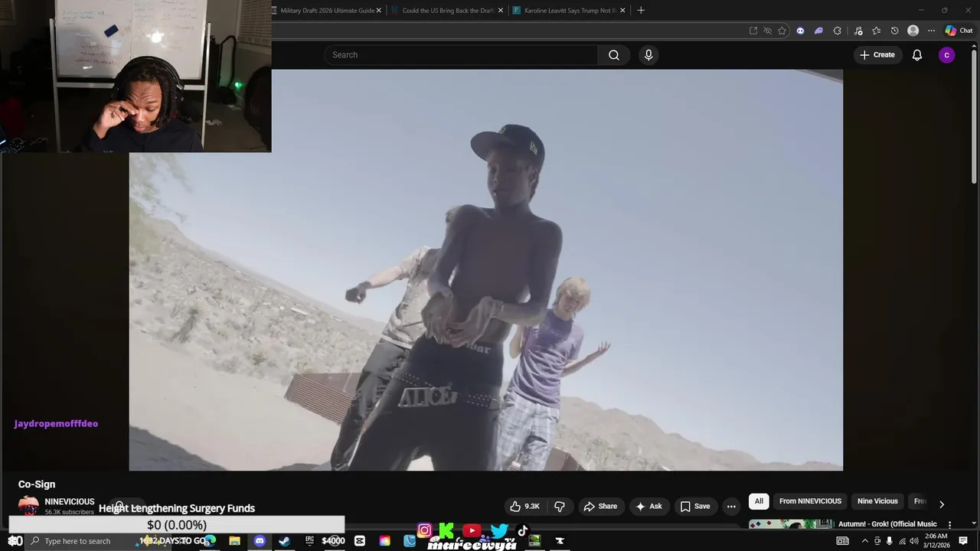Click the microphone tray icon
Image resolution: width=980 pixels, height=551 pixels.
click(889, 541)
